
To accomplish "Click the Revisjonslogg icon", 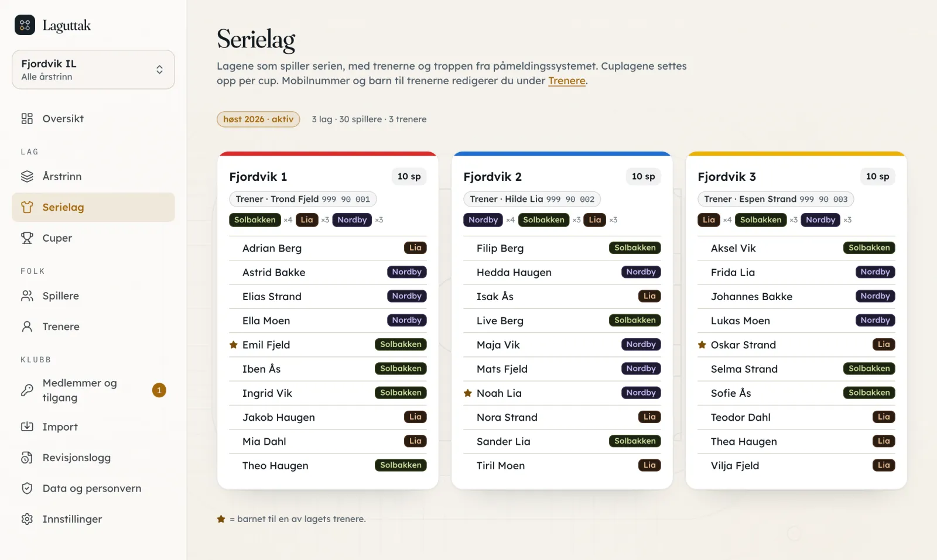I will [x=27, y=458].
